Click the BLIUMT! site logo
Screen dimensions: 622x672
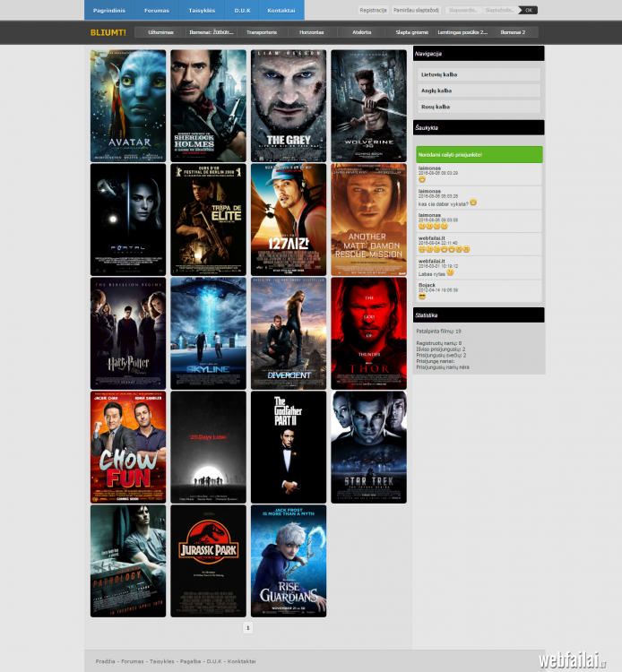coord(108,32)
